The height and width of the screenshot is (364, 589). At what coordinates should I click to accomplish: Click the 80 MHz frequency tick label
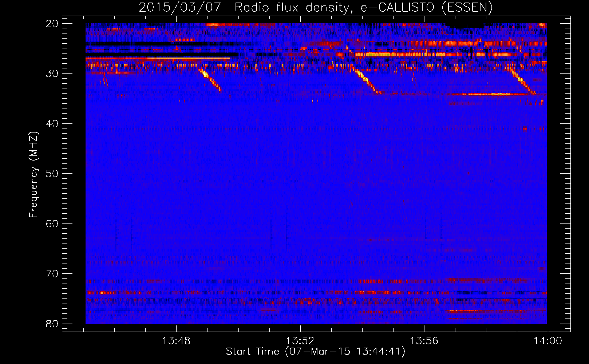tap(52, 324)
